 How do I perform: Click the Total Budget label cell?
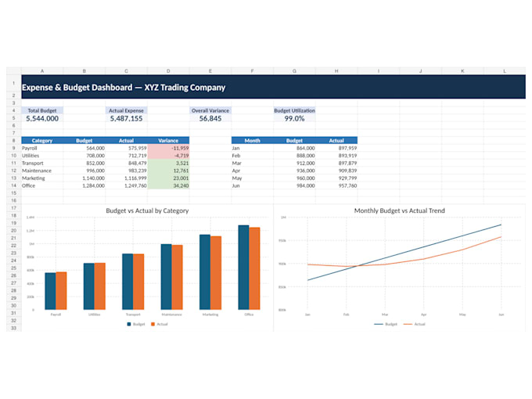[42, 110]
